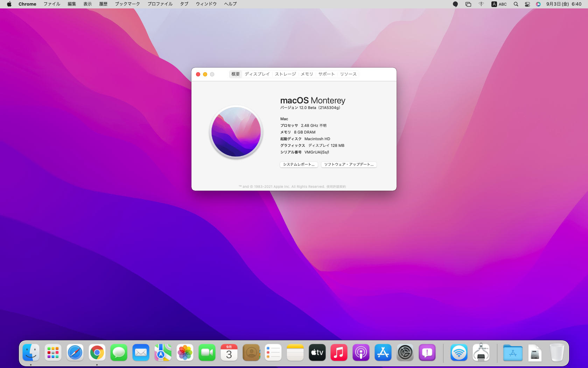The height and width of the screenshot is (368, 588).
Task: Open Google Chrome from the Dock
Action: point(97,353)
